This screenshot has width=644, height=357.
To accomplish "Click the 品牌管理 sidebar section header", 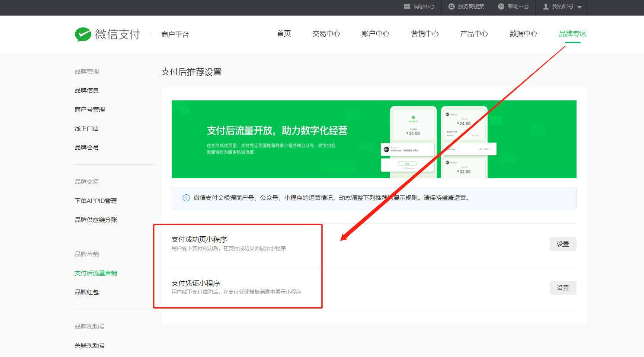I will pos(87,71).
